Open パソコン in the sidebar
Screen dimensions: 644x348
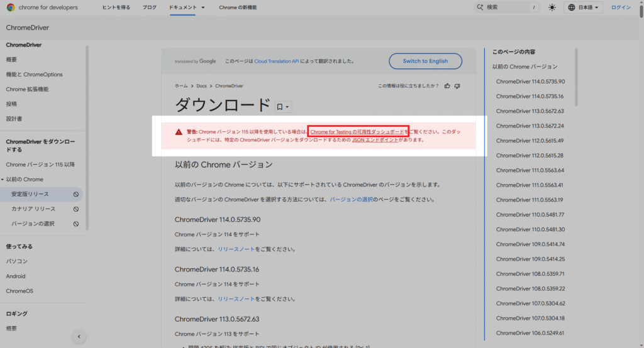17,261
